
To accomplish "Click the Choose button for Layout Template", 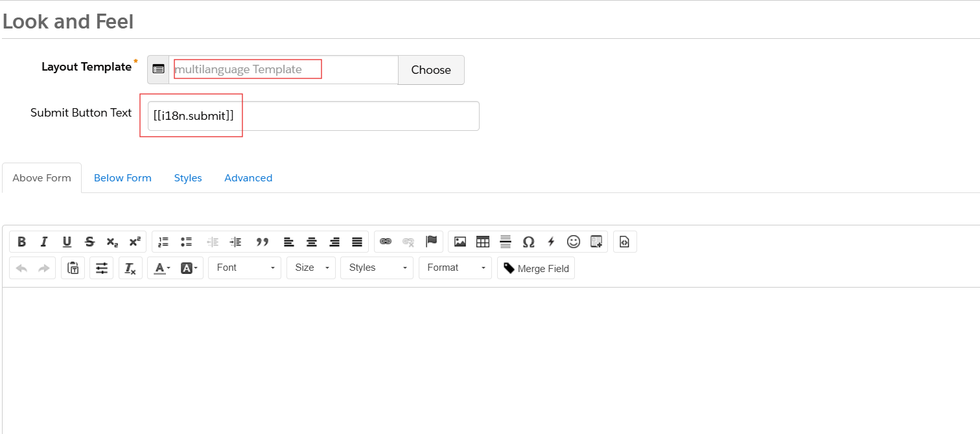I will coord(431,70).
